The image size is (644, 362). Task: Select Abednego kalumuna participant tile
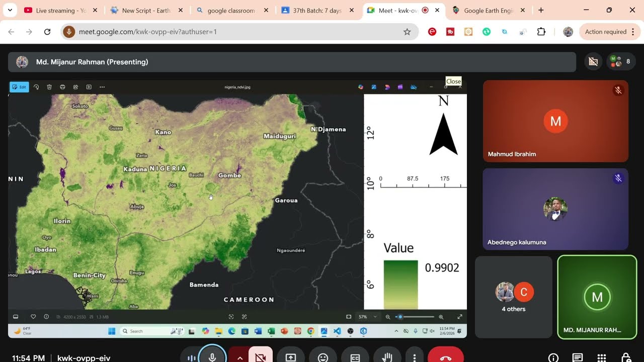[555, 209]
